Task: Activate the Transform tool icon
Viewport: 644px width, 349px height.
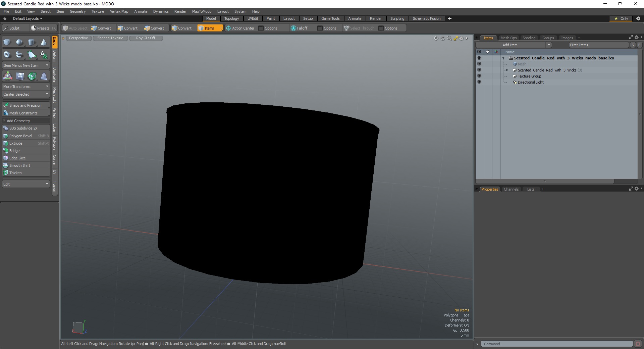Action: point(7,77)
